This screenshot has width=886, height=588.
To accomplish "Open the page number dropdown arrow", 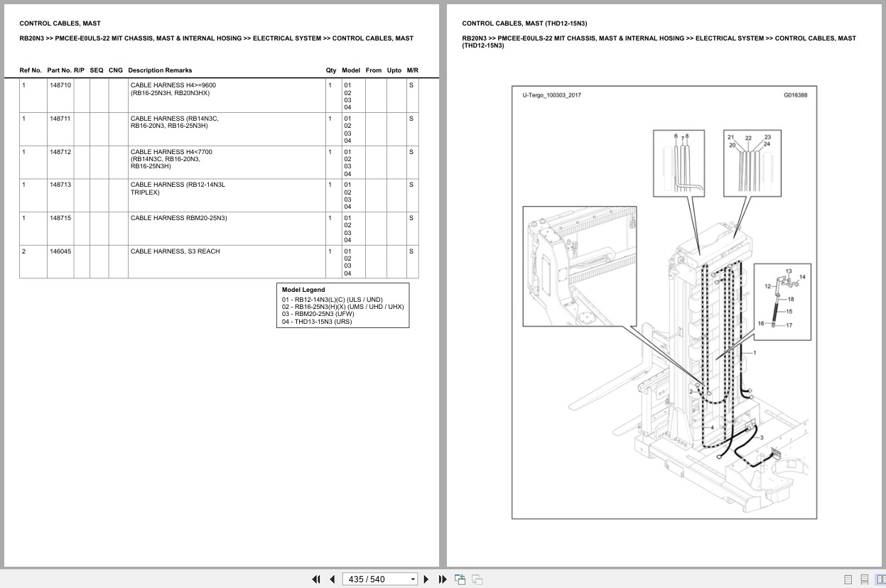I will click(x=413, y=579).
